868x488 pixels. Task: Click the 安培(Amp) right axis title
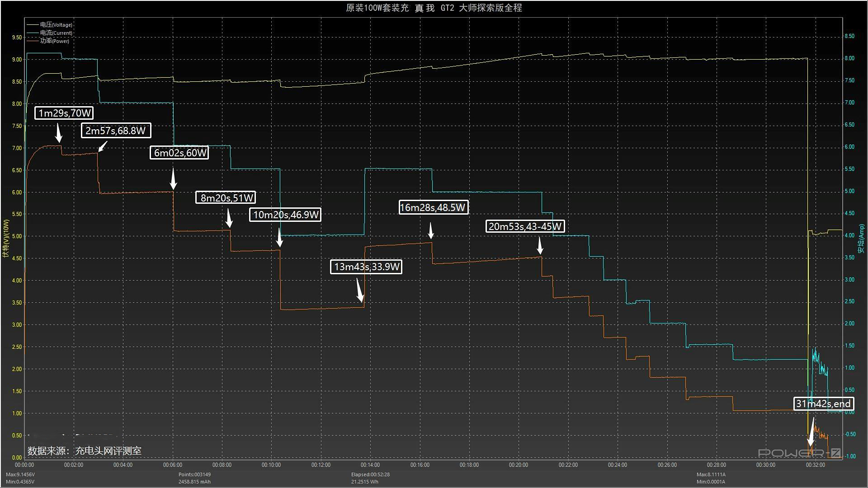[x=861, y=238]
